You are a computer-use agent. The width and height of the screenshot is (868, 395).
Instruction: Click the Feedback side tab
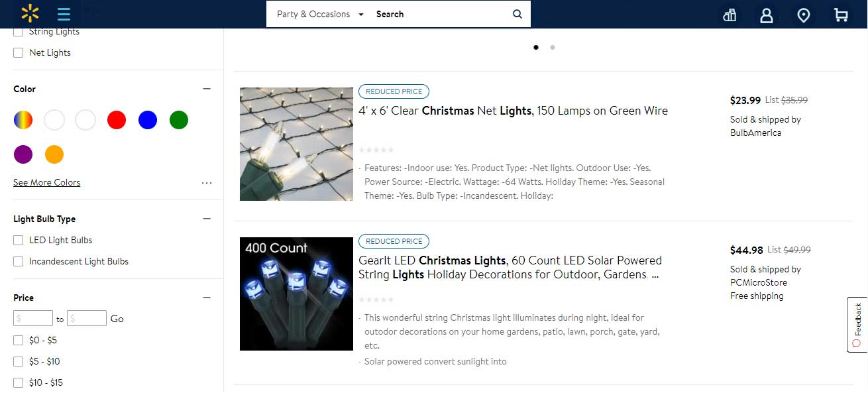coord(857,324)
